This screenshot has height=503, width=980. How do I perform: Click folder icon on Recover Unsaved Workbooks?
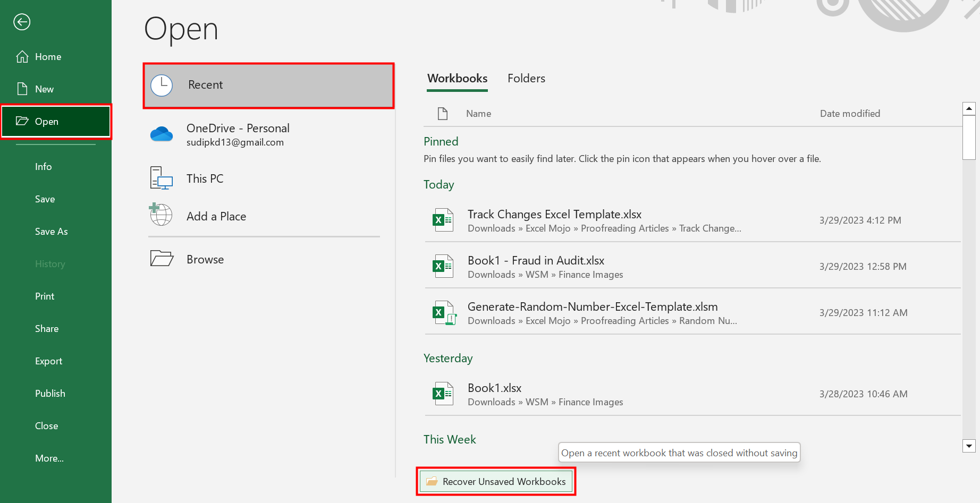point(432,481)
